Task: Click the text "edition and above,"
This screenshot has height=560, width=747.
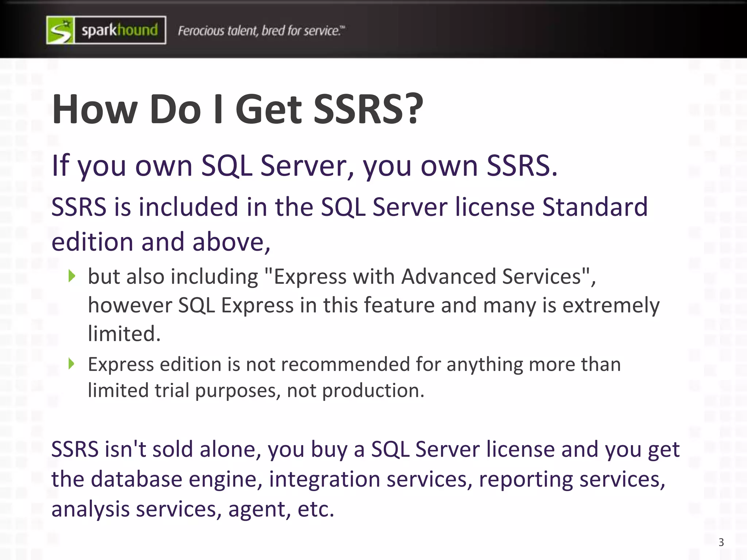Action: click(x=161, y=242)
